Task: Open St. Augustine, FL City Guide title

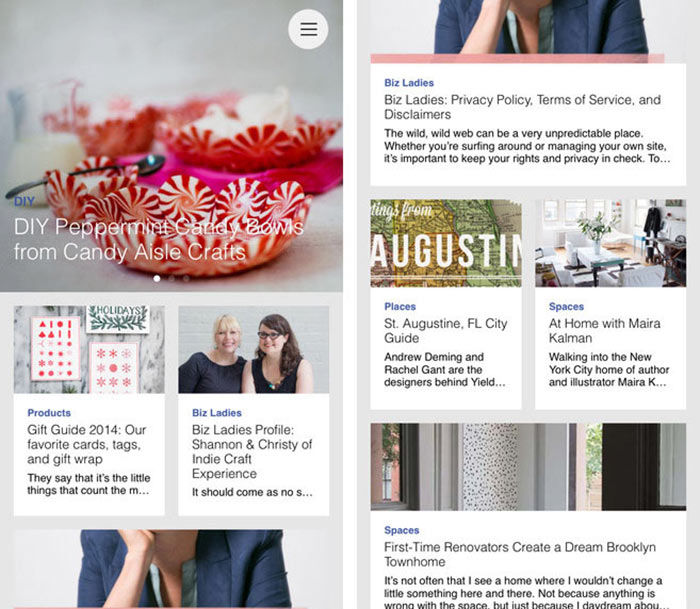Action: pos(446,330)
